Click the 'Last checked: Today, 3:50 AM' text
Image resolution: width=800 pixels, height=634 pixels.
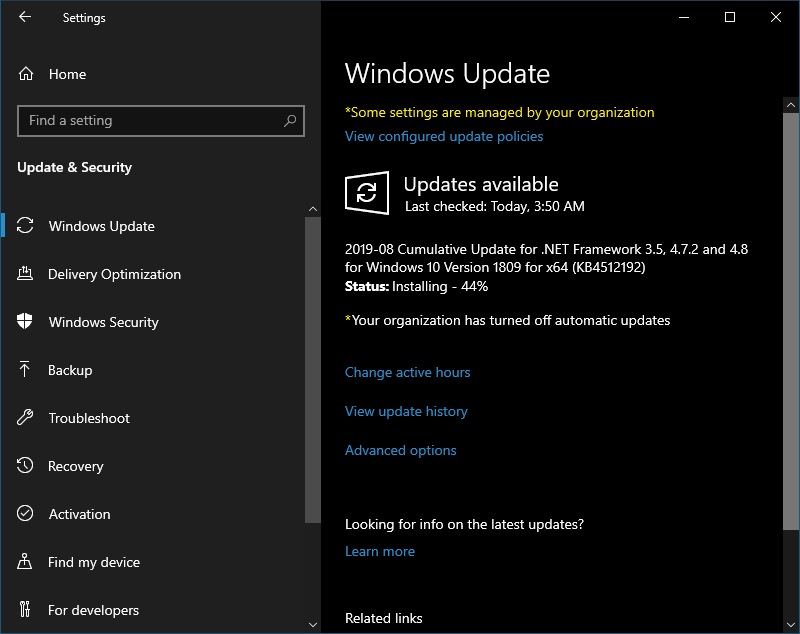(x=494, y=207)
